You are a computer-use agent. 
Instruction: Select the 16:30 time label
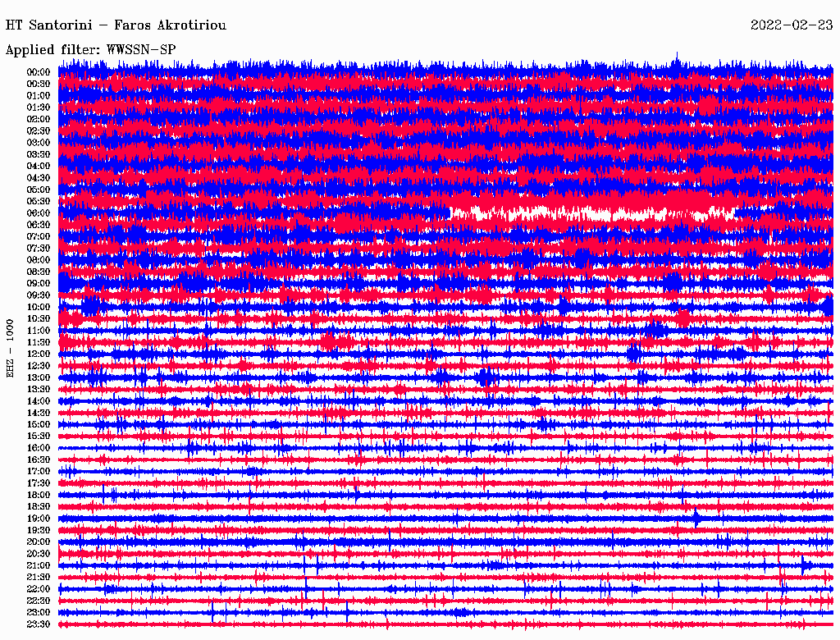click(x=39, y=459)
